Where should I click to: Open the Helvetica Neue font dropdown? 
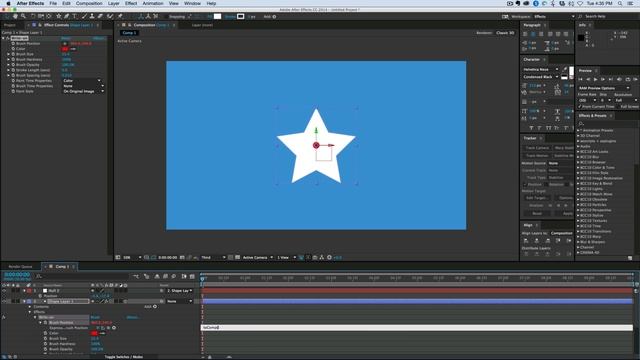540,69
